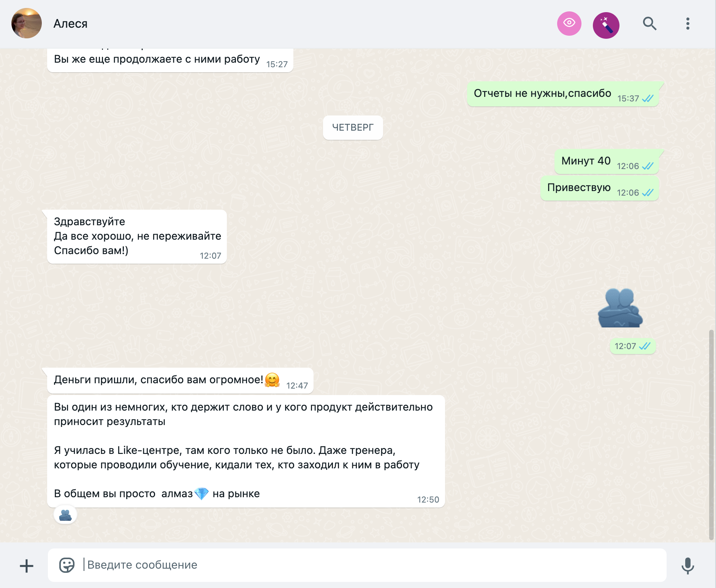The image size is (716, 588).
Task: Attach a file with plus icon
Action: (27, 566)
